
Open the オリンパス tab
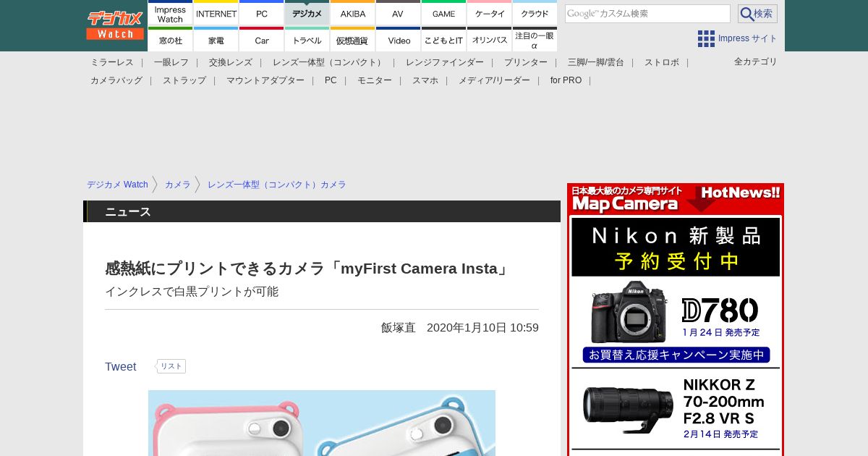point(490,39)
